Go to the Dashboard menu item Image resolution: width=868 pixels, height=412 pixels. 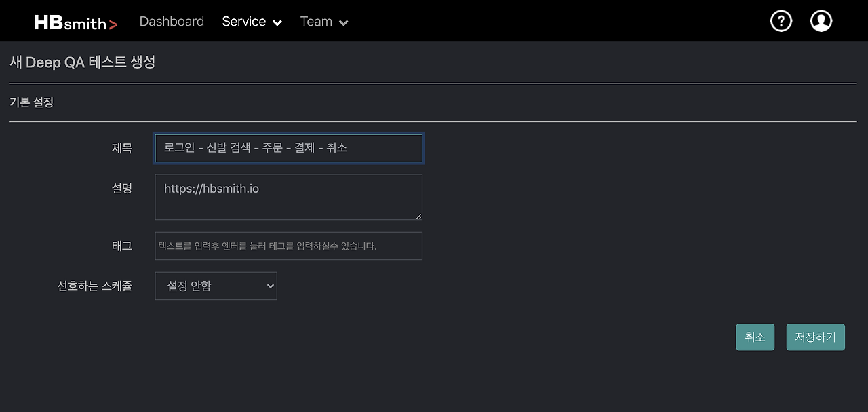pos(172,21)
